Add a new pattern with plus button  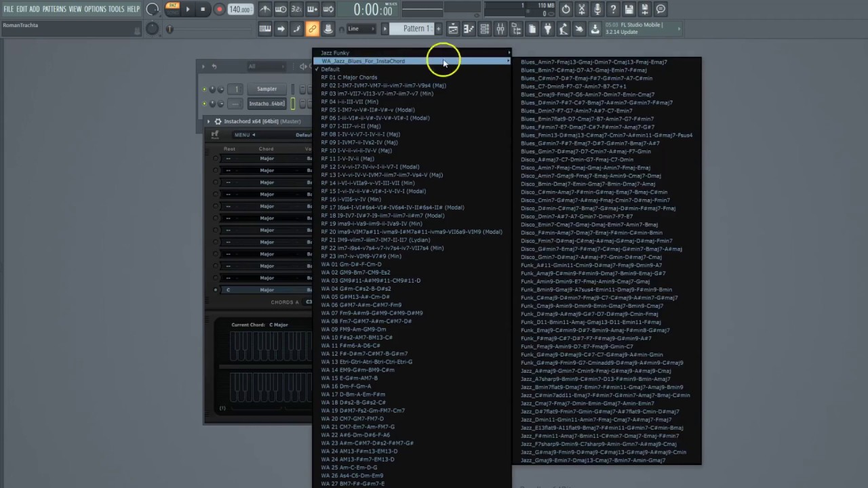438,28
